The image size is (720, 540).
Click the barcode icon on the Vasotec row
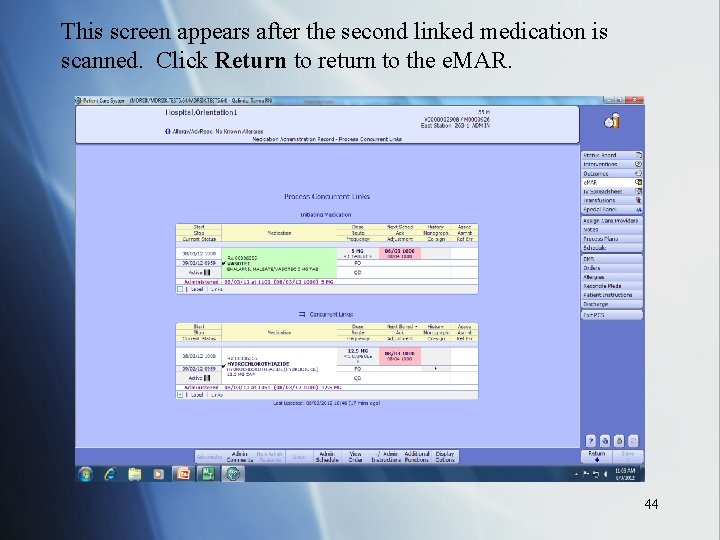click(207, 272)
